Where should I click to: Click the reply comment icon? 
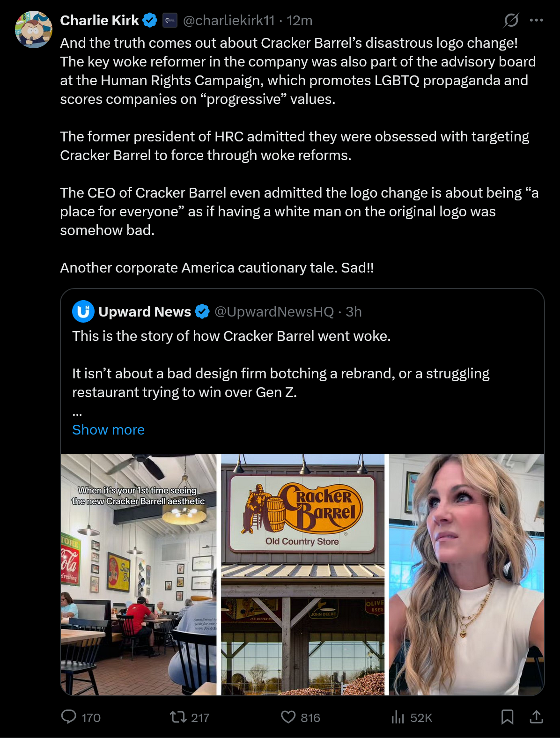pyautogui.click(x=69, y=717)
